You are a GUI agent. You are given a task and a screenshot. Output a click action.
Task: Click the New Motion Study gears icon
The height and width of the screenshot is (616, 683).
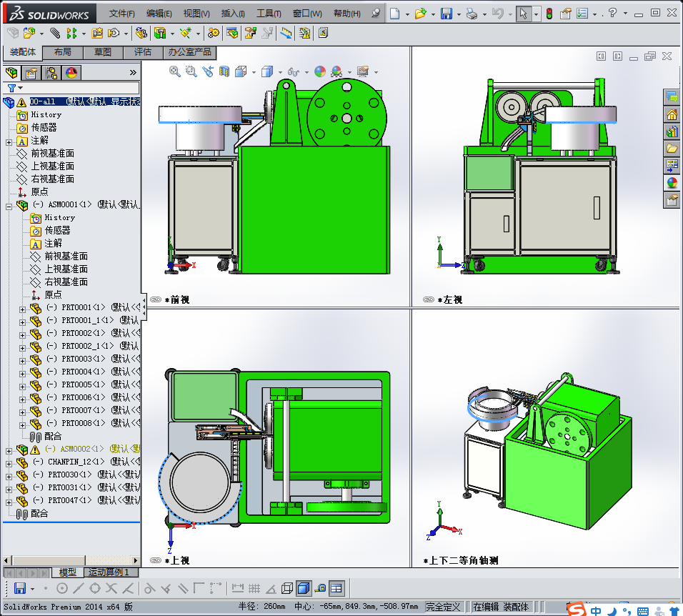coord(214,33)
